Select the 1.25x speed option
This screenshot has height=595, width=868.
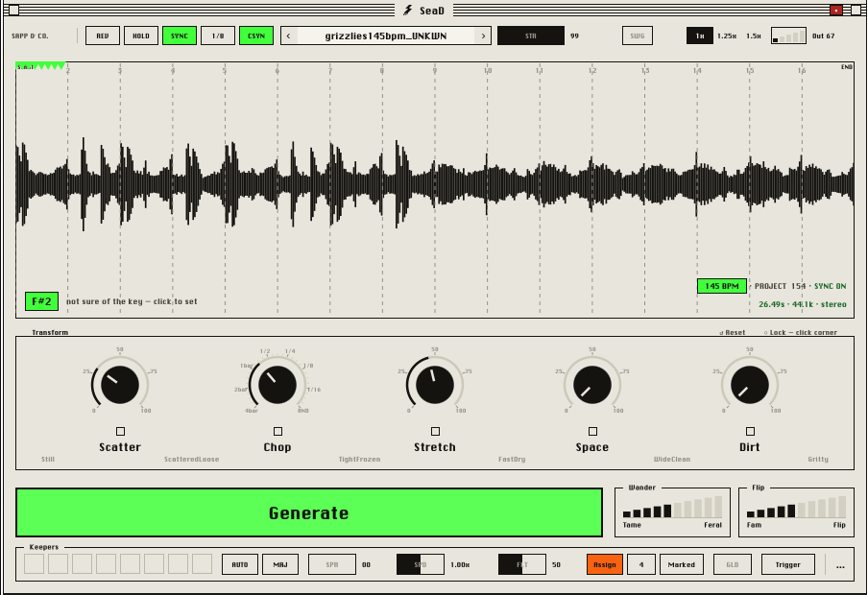tap(727, 36)
